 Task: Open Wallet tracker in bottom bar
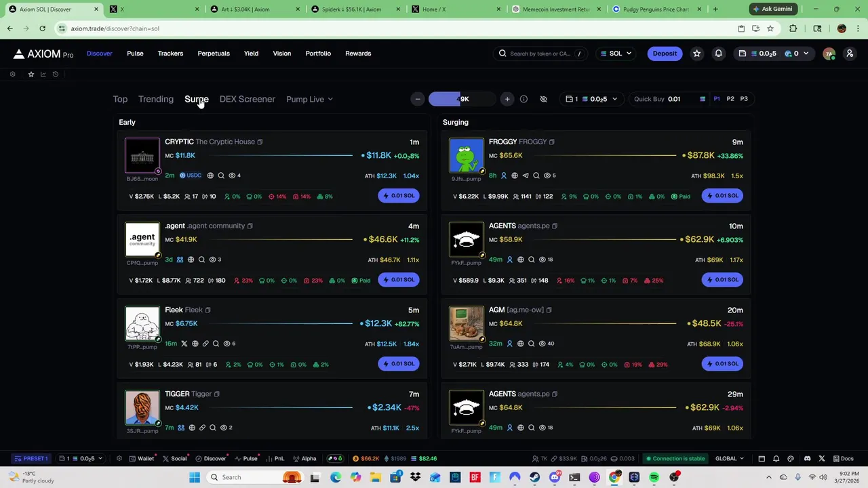coord(141,459)
